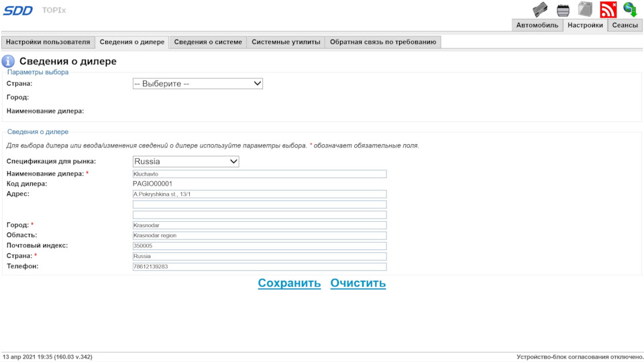
Task: Click the blue info icon beside heading
Action: point(9,62)
